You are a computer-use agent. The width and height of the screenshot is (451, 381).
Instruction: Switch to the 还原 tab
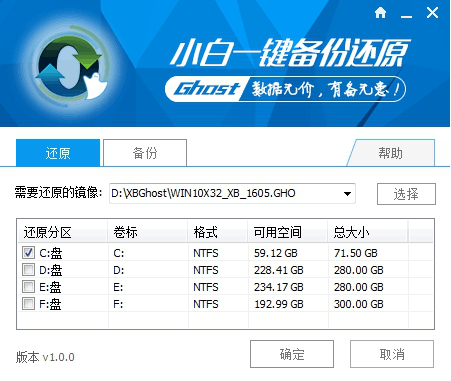point(58,153)
